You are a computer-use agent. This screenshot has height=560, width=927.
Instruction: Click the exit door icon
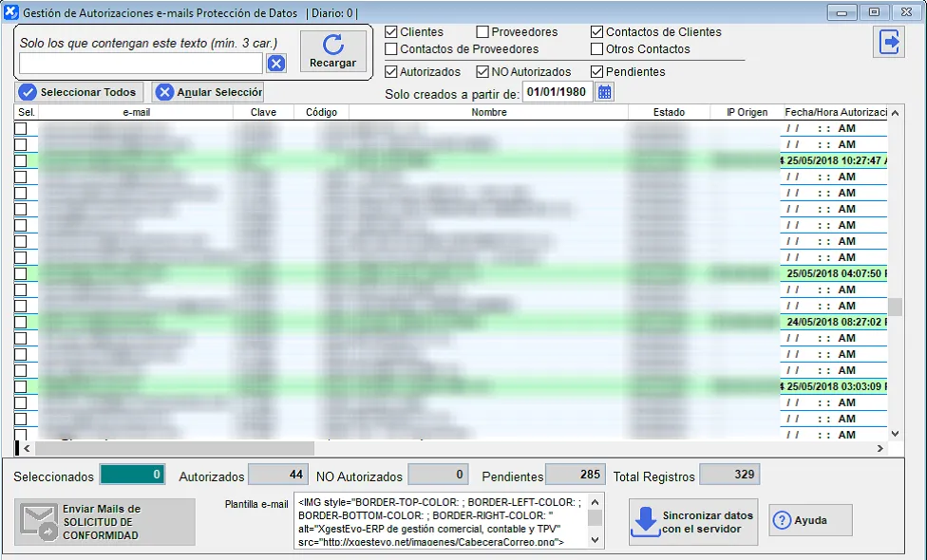click(890, 43)
